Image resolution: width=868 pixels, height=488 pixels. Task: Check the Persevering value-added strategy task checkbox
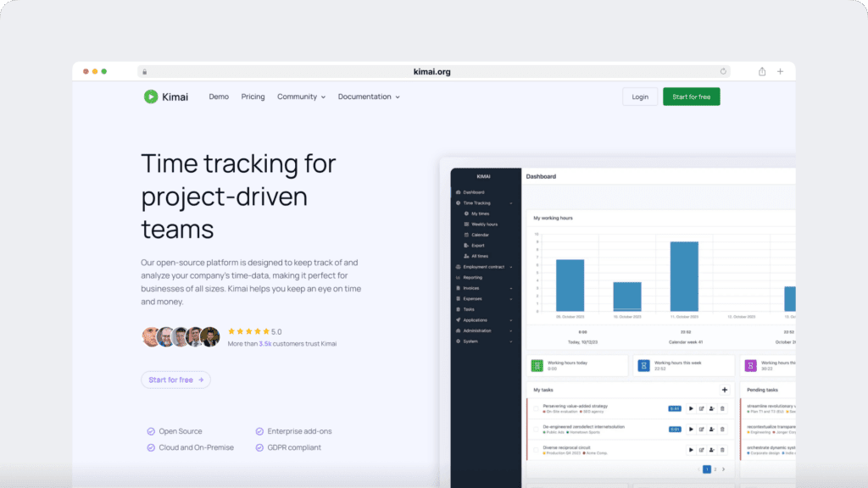pos(536,408)
